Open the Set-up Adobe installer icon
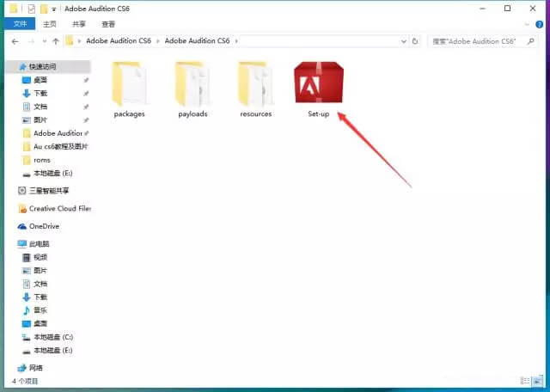This screenshot has width=550, height=392. click(319, 83)
